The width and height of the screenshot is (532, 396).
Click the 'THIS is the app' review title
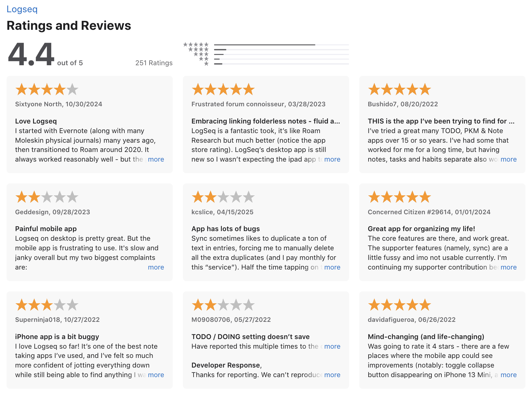coord(441,121)
